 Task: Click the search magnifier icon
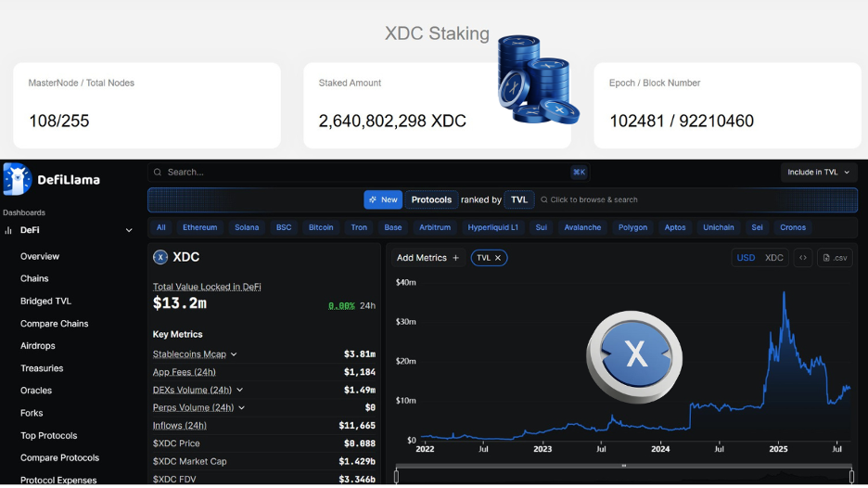(158, 173)
